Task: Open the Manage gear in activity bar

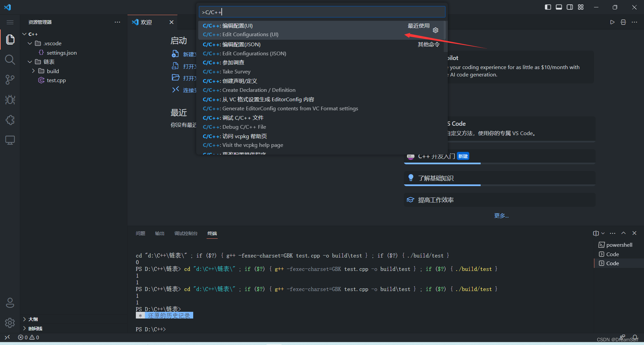Action: click(10, 323)
